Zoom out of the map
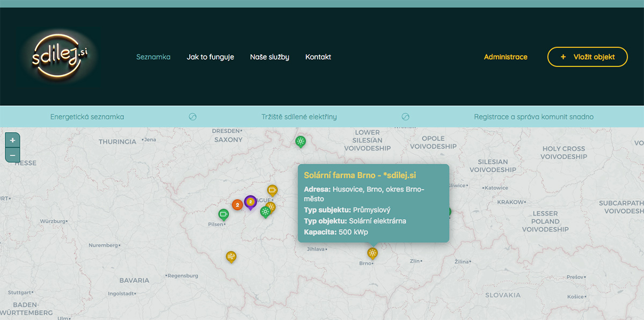 pos(12,155)
